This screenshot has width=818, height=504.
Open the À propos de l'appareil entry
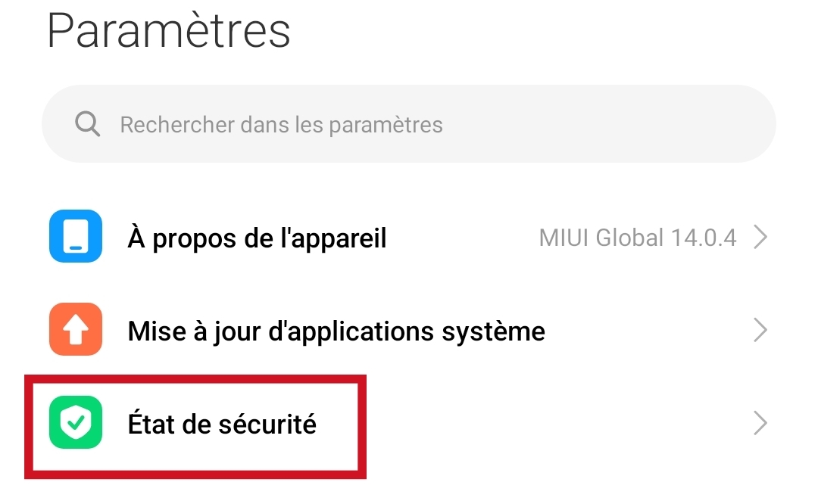click(x=258, y=238)
